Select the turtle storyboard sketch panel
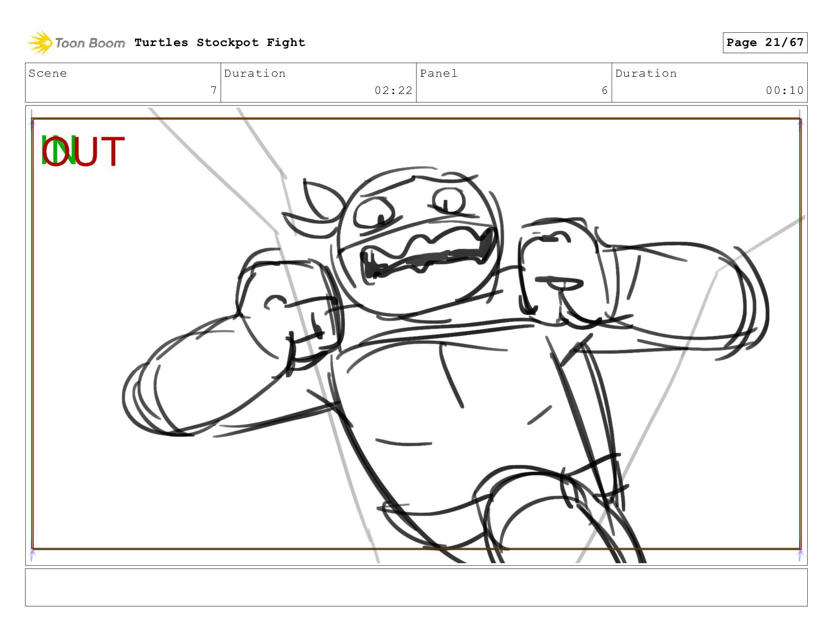 tap(416, 335)
